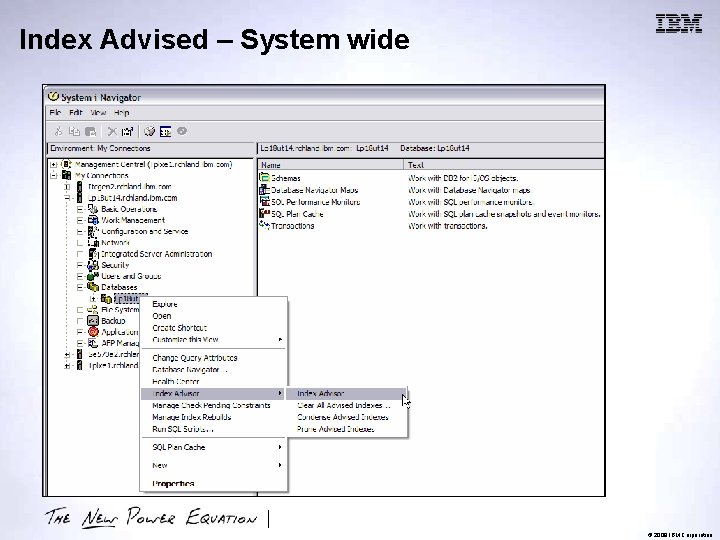
Task: Click the Users and Groups icon
Action: point(93,276)
